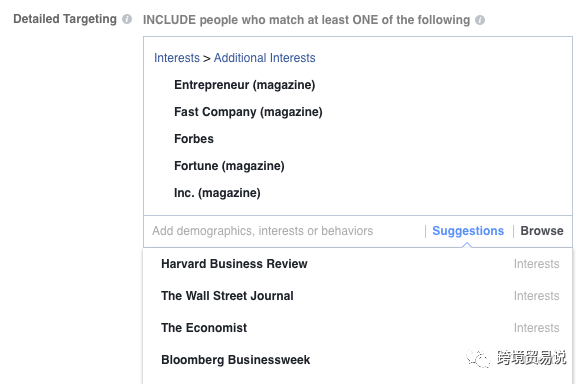Click the WeChat watermark logo icon

tap(478, 359)
